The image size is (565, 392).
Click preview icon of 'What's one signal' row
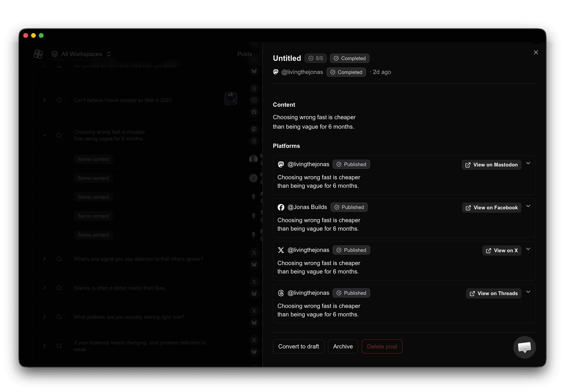pyautogui.click(x=59, y=259)
